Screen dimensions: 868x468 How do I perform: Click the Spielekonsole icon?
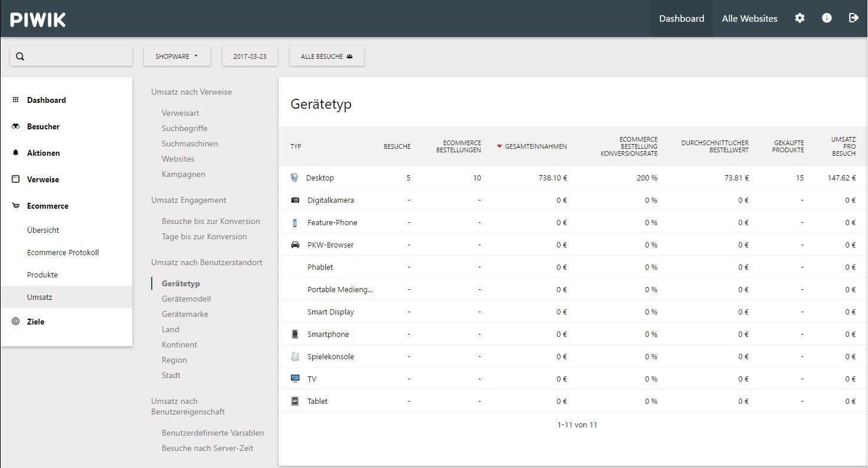[x=295, y=356]
